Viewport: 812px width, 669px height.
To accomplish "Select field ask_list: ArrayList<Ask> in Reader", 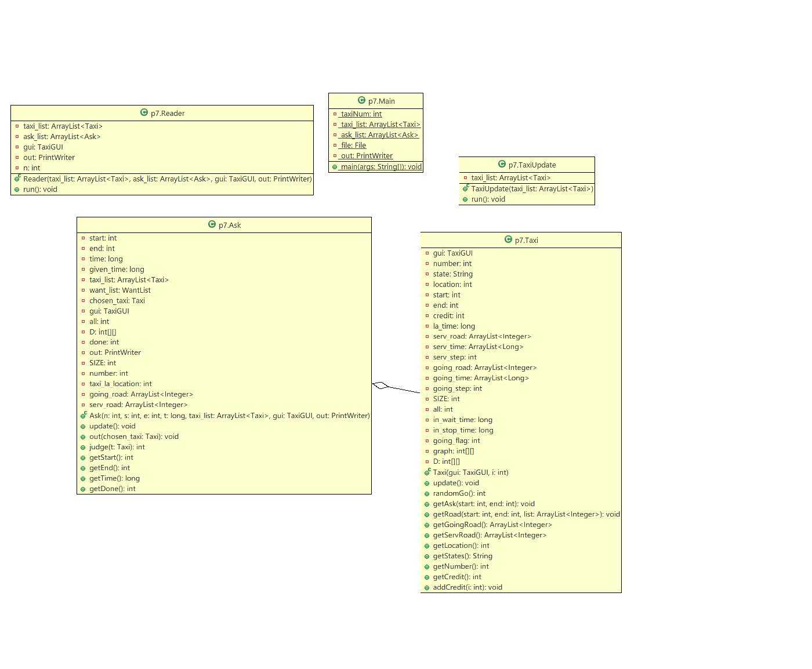I will point(62,137).
